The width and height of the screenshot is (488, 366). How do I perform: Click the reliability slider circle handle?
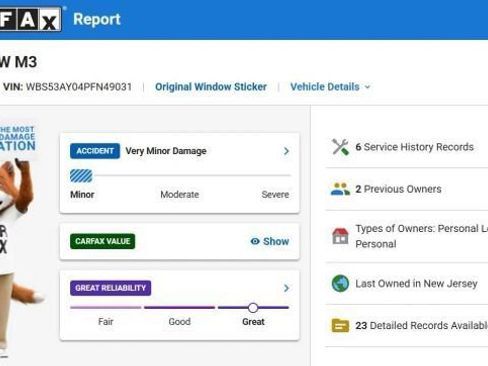click(x=253, y=308)
